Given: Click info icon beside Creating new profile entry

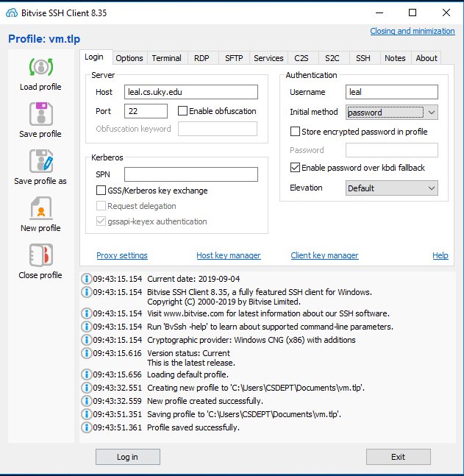Looking at the screenshot, I should tap(87, 388).
